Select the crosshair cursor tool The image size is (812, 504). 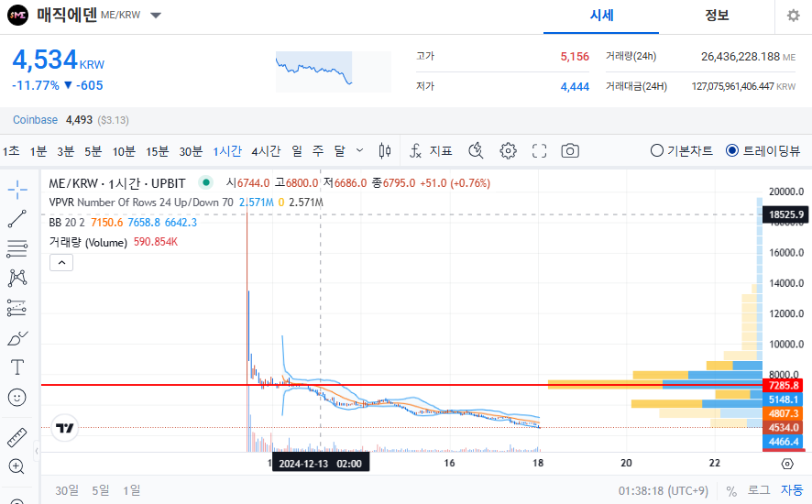pyautogui.click(x=17, y=190)
